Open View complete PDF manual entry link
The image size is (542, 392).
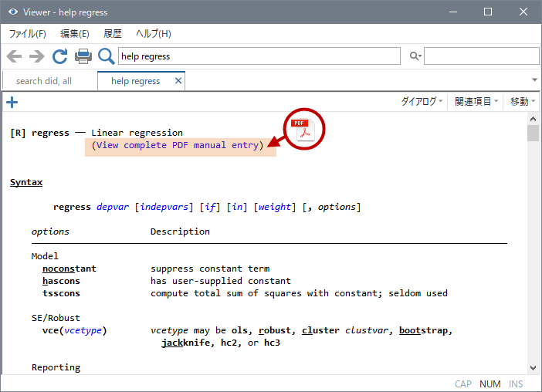tap(178, 145)
